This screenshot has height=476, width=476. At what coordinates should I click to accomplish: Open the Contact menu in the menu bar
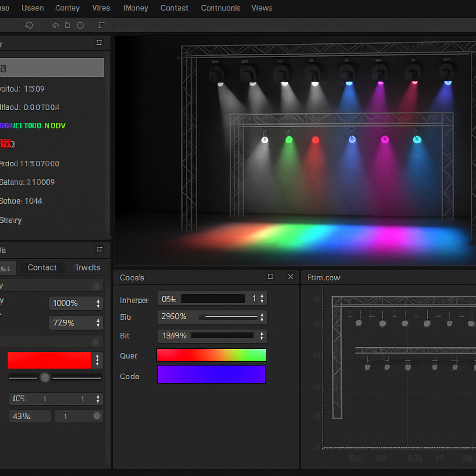174,8
